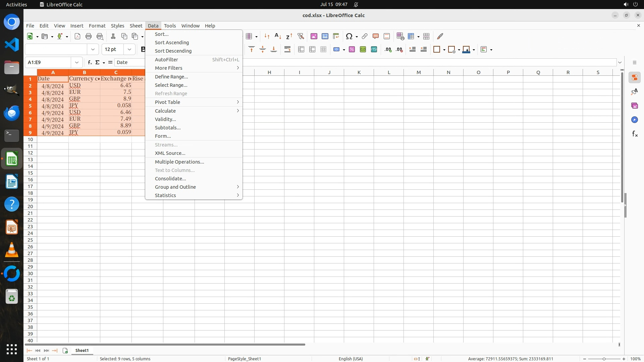This screenshot has height=362, width=644.
Task: Click the Sort Ascending toolbar icon
Action: (x=278, y=36)
